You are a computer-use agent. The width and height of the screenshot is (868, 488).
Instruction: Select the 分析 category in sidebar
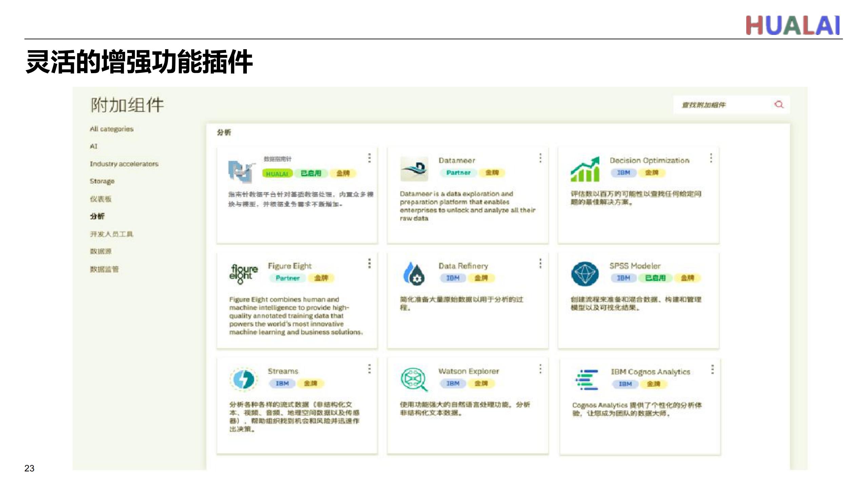(97, 216)
